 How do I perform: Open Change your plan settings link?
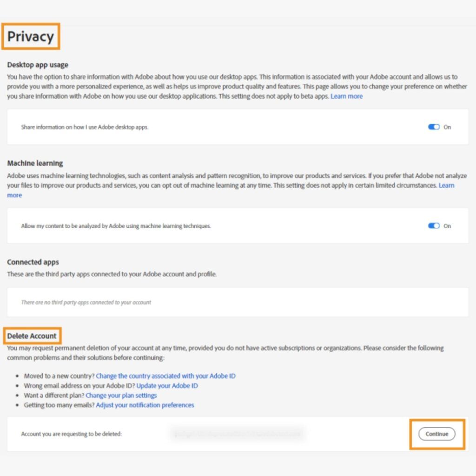[x=121, y=395]
